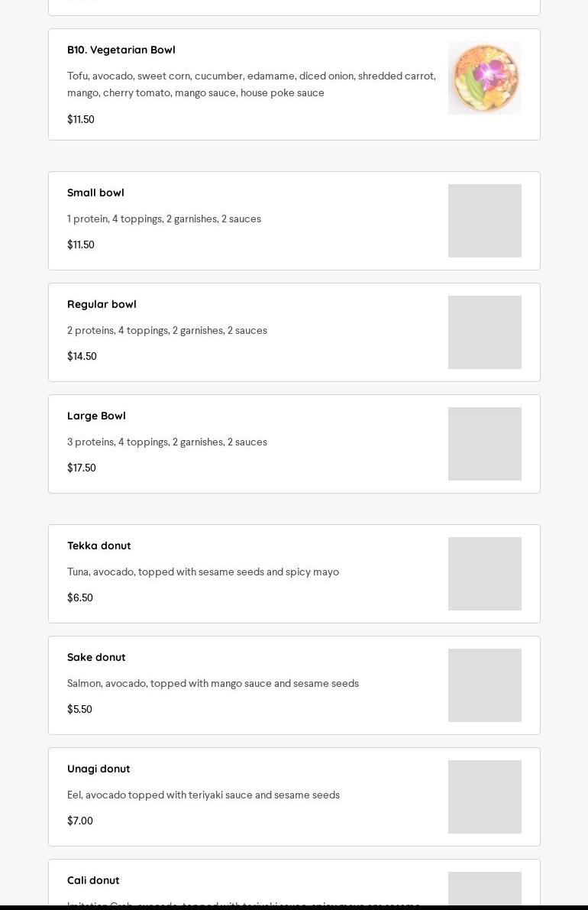
Task: Click the B10. Vegetarian Bowl title
Action: click(121, 50)
